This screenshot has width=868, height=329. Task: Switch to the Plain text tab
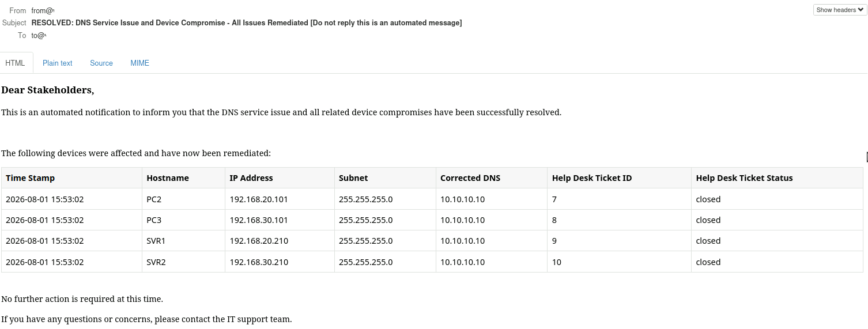58,63
